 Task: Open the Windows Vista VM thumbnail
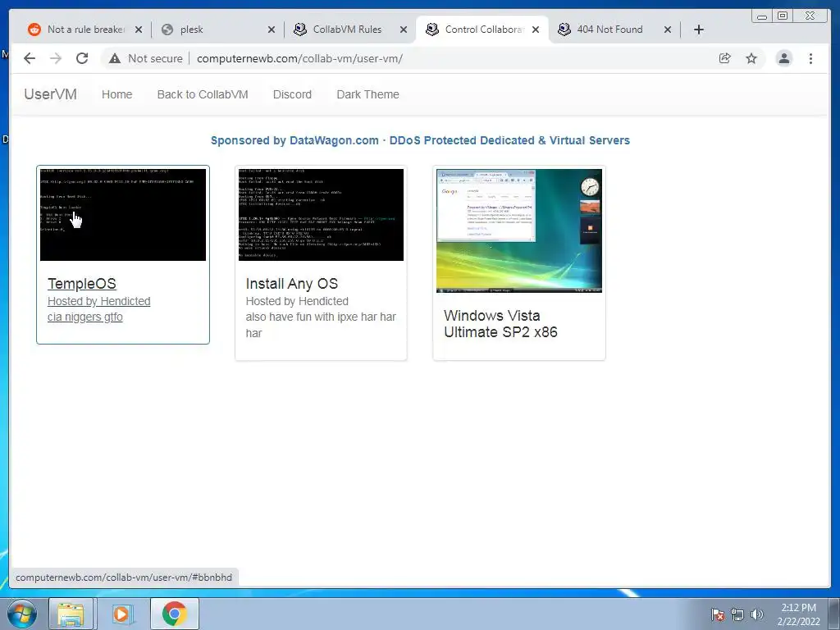519,231
